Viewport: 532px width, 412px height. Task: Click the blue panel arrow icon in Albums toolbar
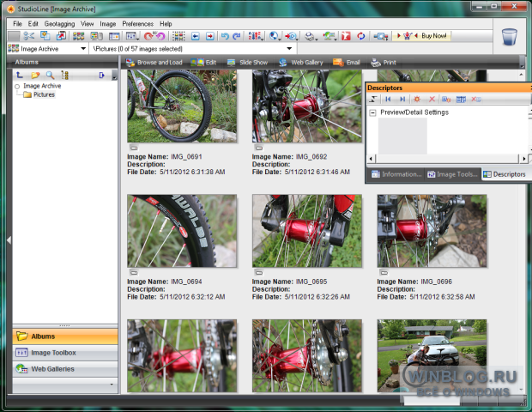click(101, 75)
